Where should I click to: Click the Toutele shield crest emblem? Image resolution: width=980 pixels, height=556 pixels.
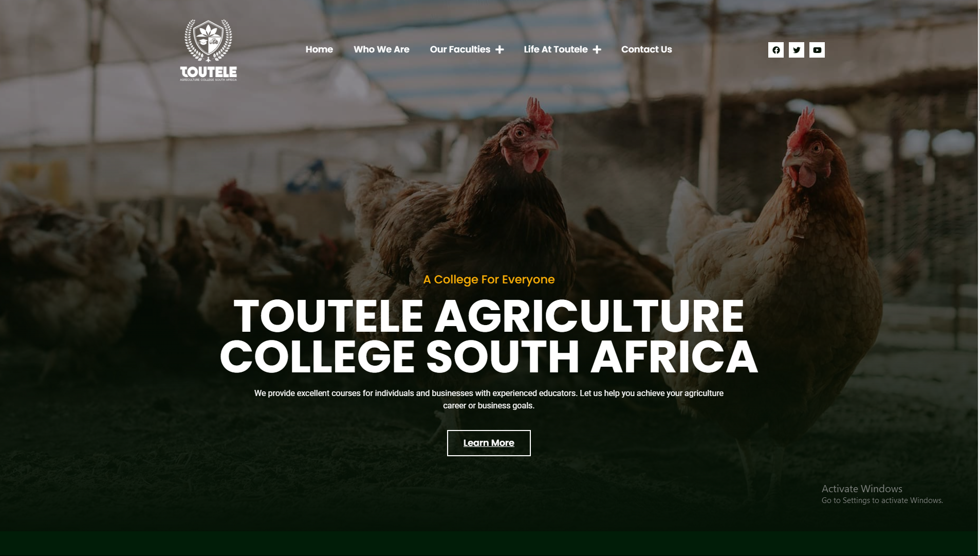(208, 40)
